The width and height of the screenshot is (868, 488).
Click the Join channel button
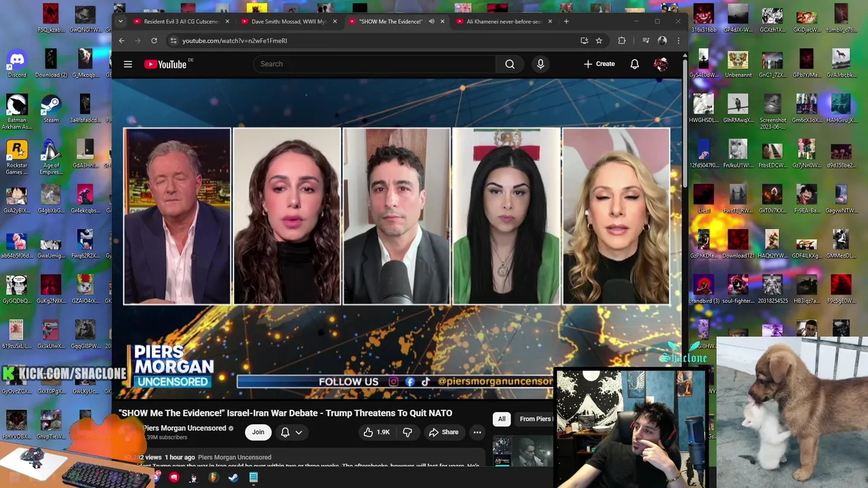[x=258, y=432]
